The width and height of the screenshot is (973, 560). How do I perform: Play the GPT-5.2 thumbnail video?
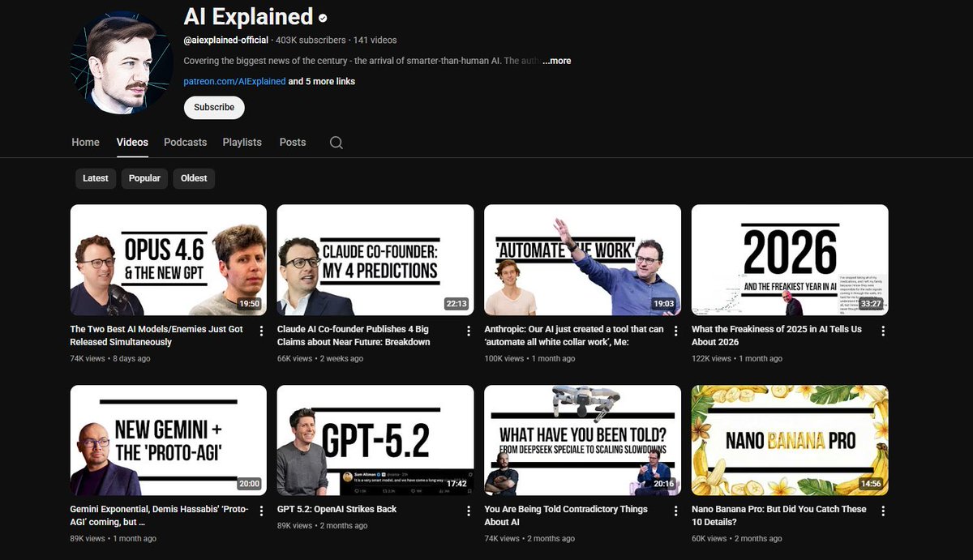(375, 440)
